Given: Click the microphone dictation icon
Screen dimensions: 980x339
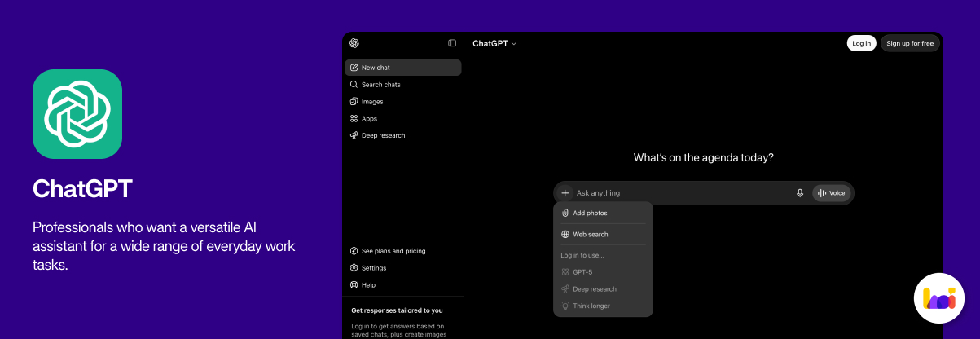Looking at the screenshot, I should coord(800,193).
